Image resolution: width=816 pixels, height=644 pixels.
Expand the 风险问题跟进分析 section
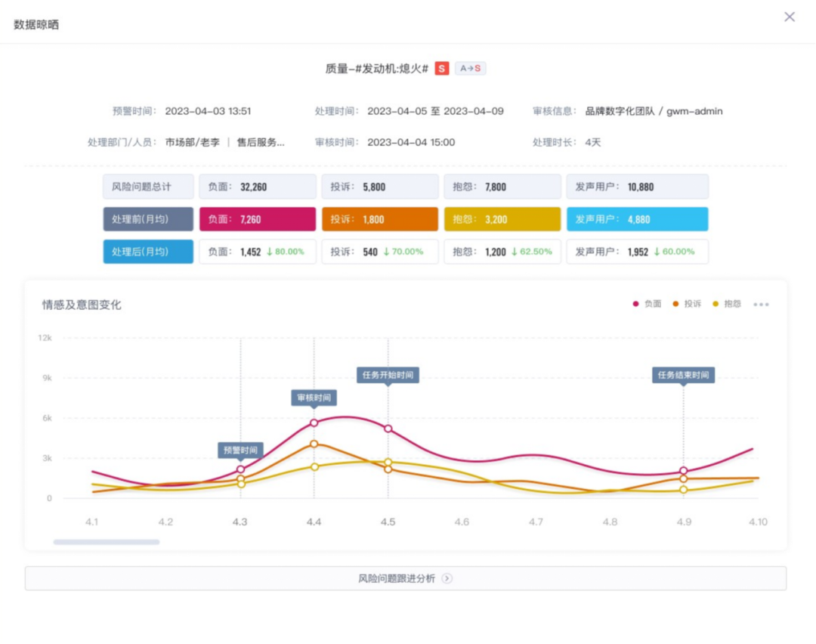click(397, 579)
